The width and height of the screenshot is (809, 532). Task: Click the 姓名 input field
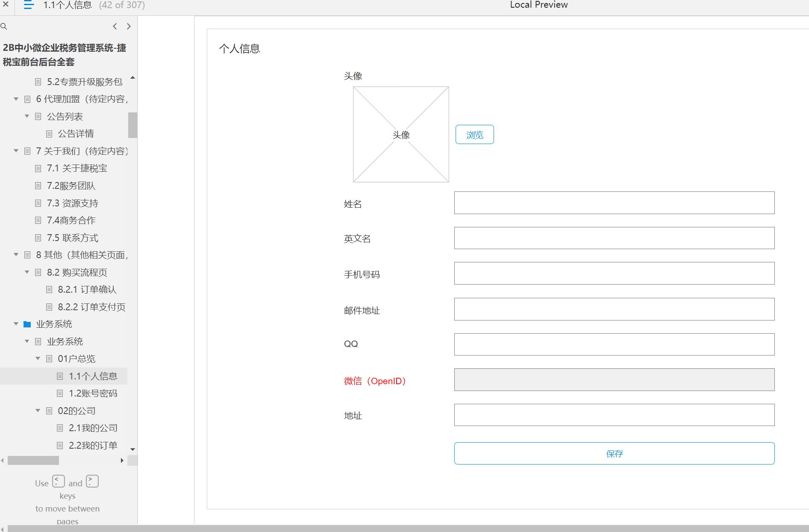614,203
